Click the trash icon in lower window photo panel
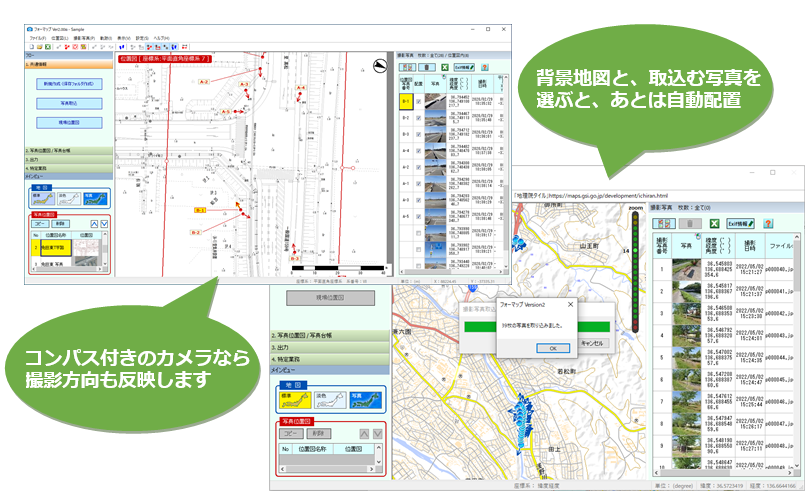The height and width of the screenshot is (494, 810). click(690, 223)
